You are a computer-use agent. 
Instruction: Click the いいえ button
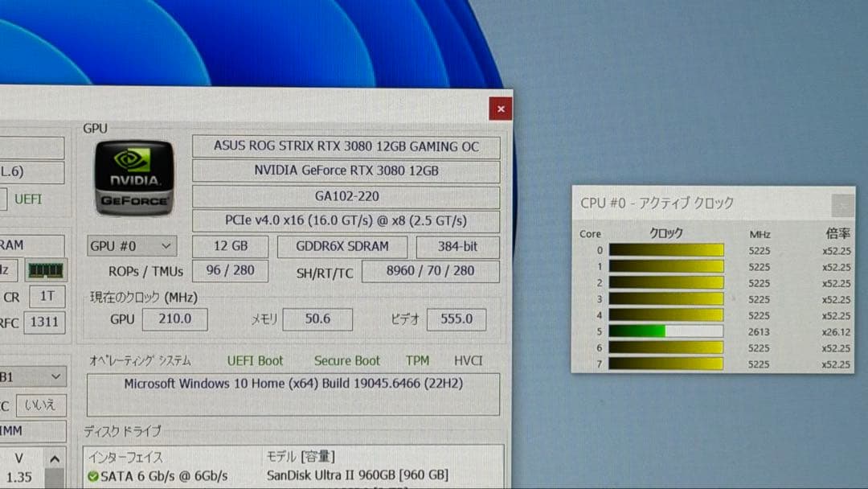tap(41, 405)
